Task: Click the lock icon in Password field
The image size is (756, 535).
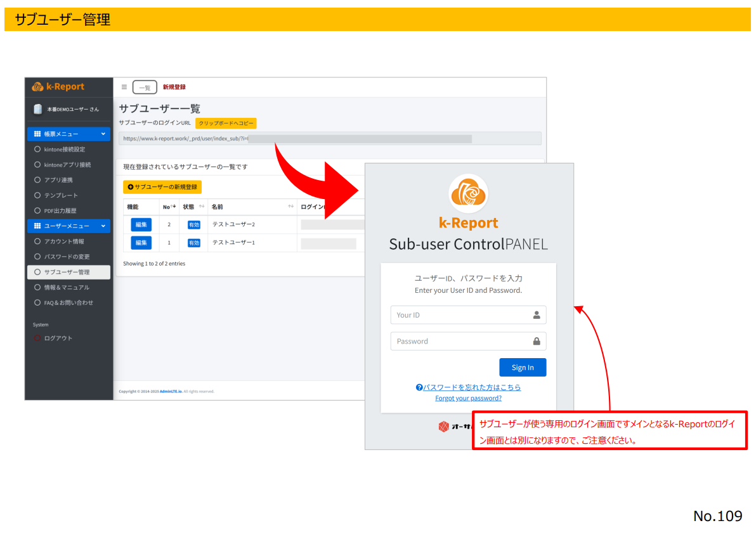Action: click(536, 341)
